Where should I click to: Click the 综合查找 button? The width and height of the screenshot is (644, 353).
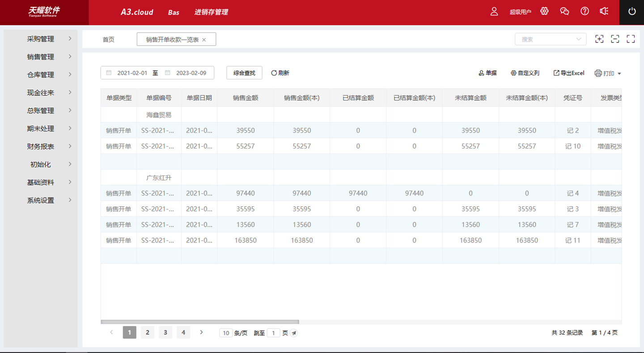(244, 73)
